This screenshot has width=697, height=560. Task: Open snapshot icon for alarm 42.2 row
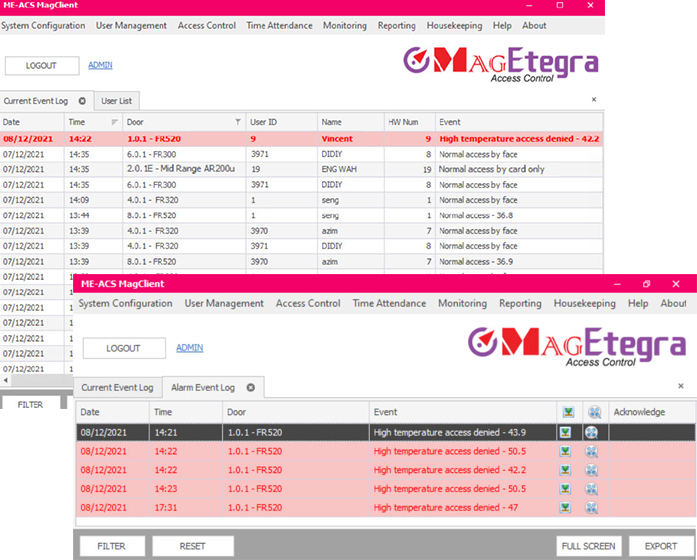point(565,470)
